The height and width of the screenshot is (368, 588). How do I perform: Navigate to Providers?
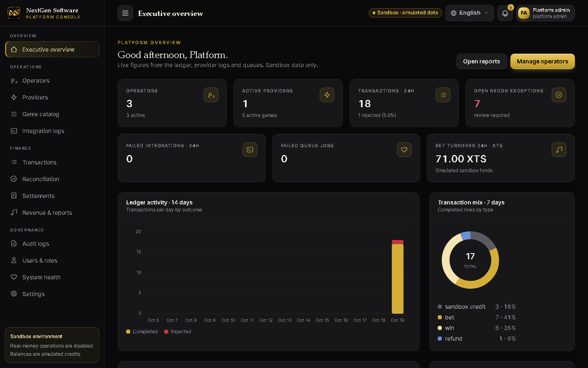coord(52,97)
